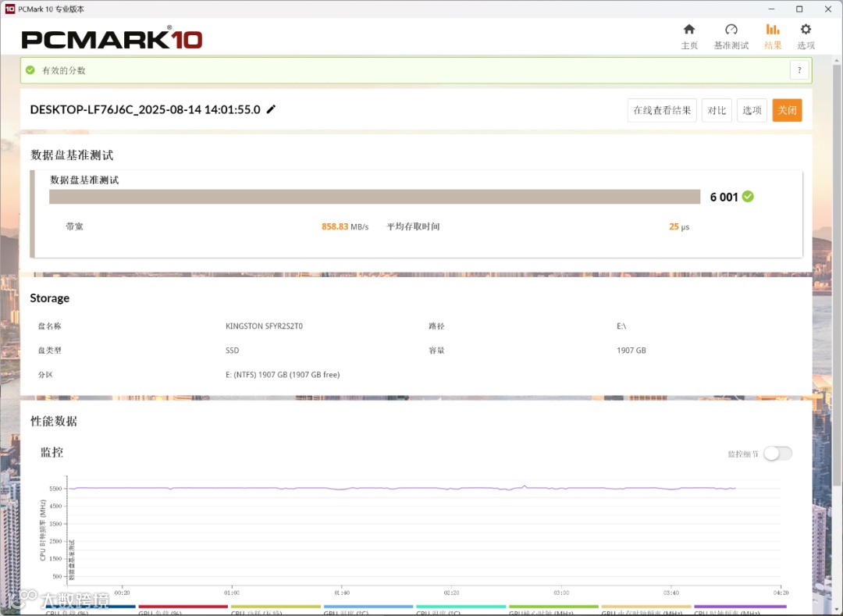The image size is (843, 616).
Task: Click the CPU clock frequency line in chart
Action: [402, 488]
